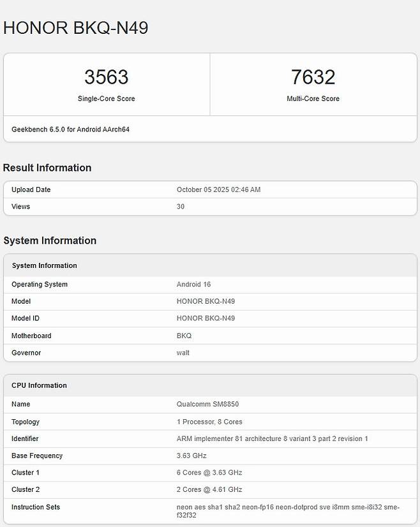Click the Single-Core Score label
This screenshot has height=527, width=420.
[106, 99]
